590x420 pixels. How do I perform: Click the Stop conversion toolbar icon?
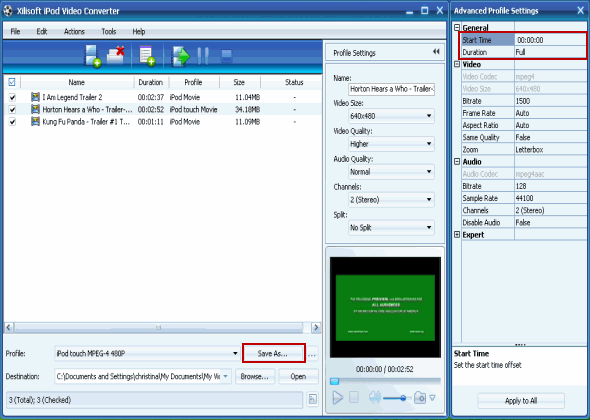point(226,56)
